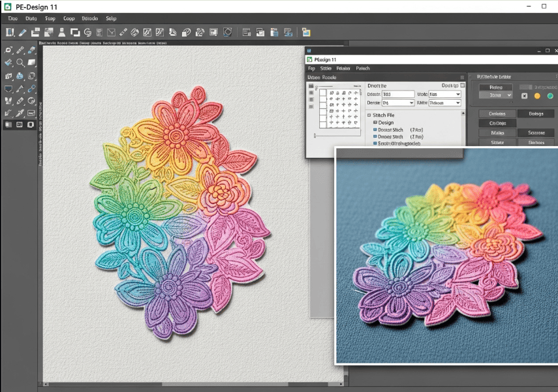The width and height of the screenshot is (558, 392).
Task: Pick the green circle color swatch
Action: [550, 96]
